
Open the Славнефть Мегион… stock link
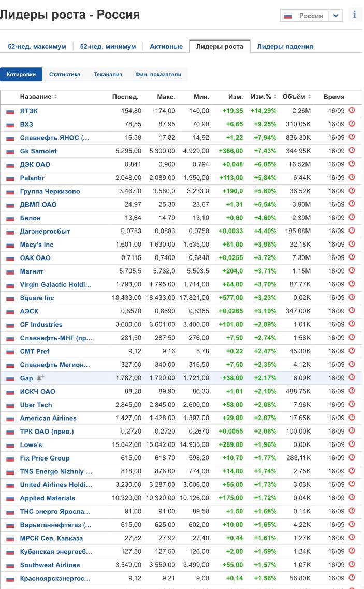coord(55,365)
